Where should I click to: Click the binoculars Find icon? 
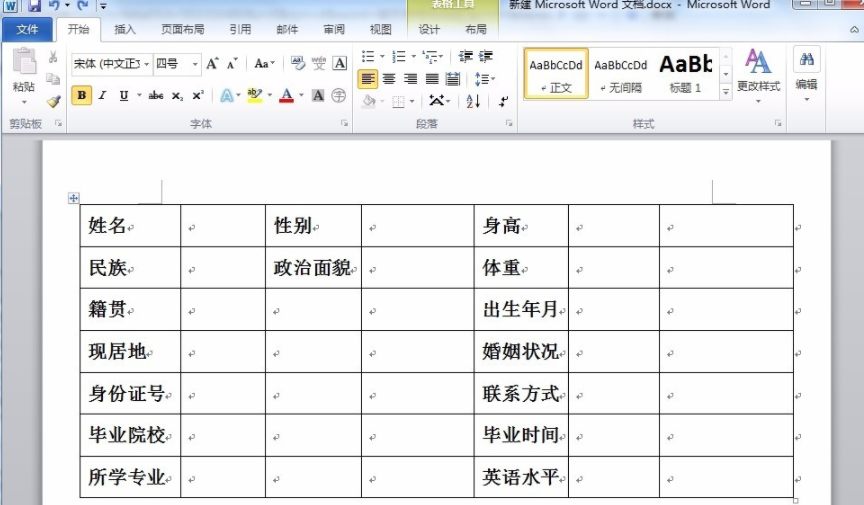(807, 60)
